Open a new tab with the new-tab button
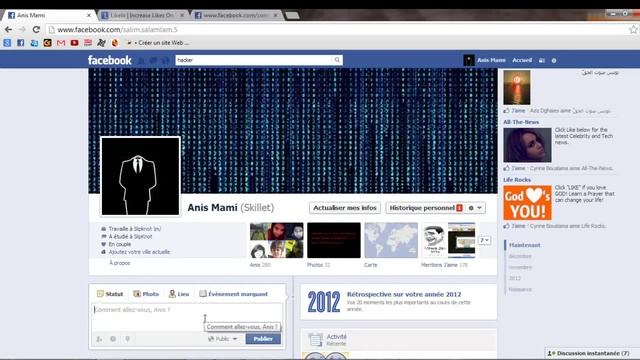 click(292, 16)
